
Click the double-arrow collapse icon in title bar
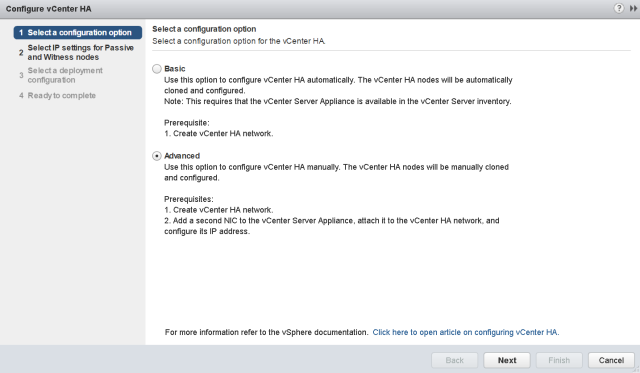click(633, 8)
